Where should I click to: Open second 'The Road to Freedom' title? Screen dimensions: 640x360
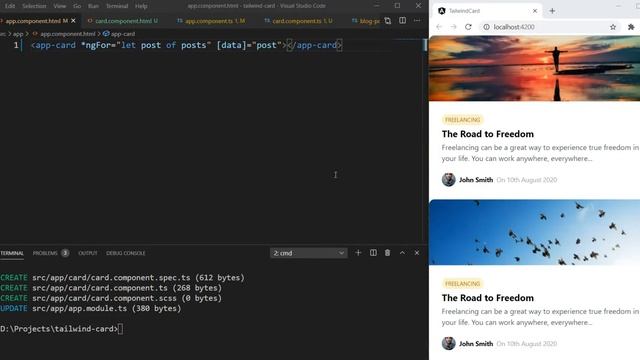coord(488,298)
